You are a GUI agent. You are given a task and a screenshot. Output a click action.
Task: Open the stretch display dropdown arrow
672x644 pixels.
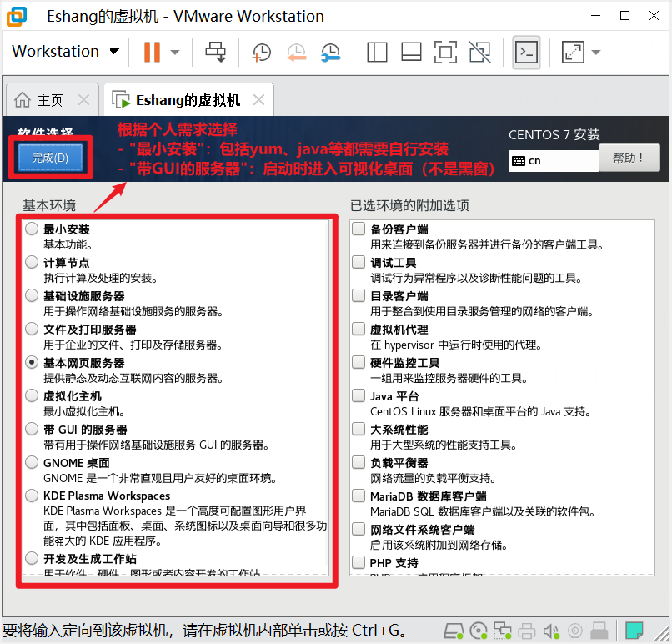coord(596,53)
